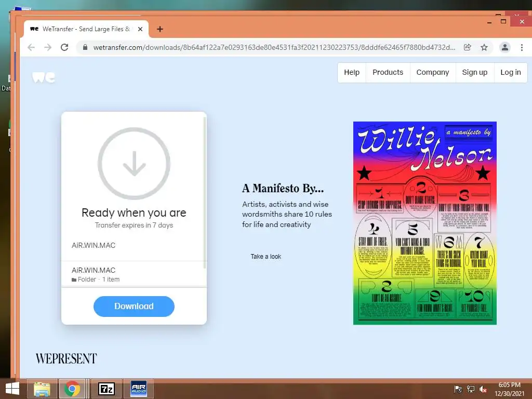Bookmark this page with the star icon
This screenshot has width=532, height=399.
click(484, 47)
